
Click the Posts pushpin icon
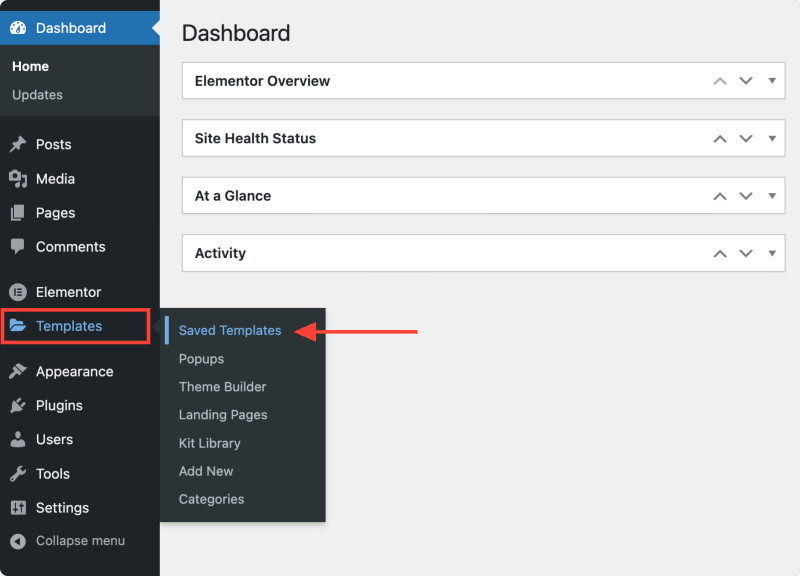pos(18,144)
